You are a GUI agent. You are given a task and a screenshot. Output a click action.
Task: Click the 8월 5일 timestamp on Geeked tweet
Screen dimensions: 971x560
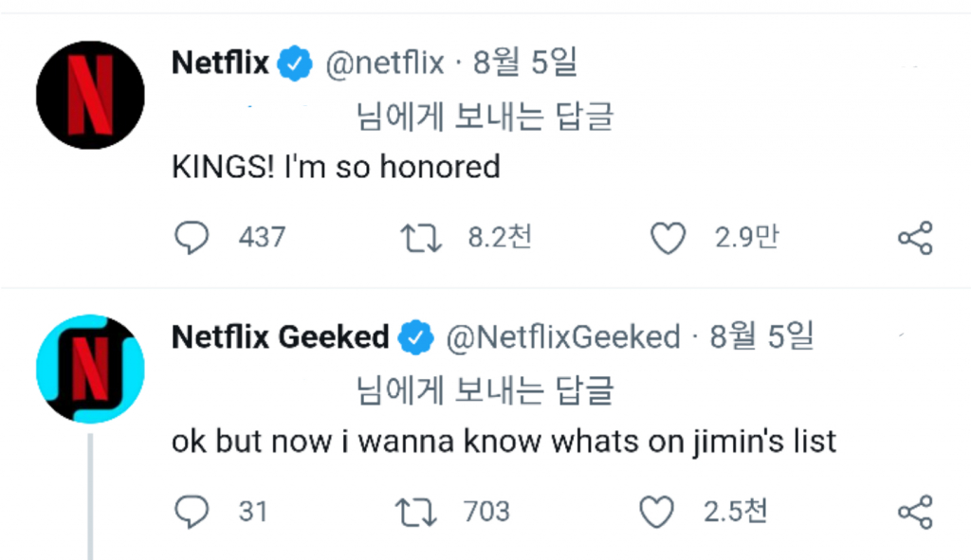tap(763, 337)
